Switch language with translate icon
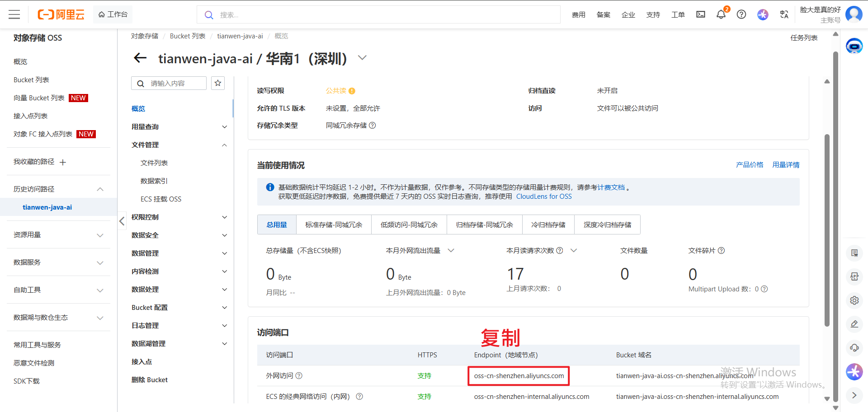This screenshot has height=412, width=868. coord(784,14)
